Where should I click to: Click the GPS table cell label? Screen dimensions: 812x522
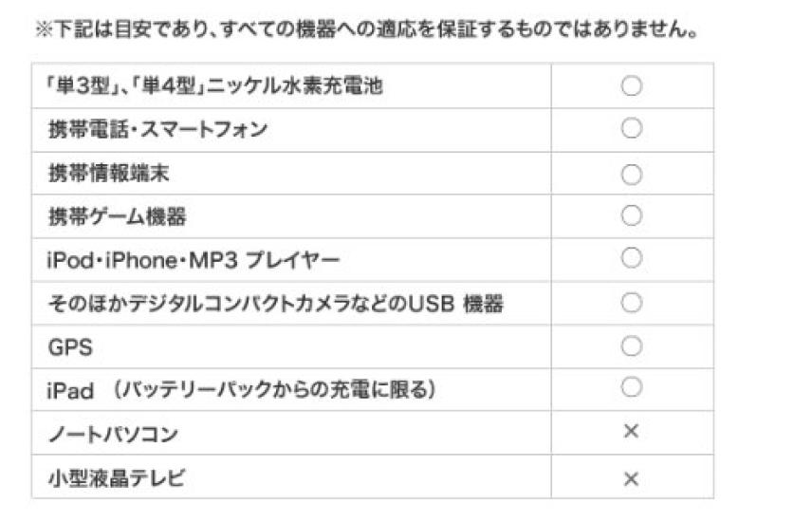71,347
